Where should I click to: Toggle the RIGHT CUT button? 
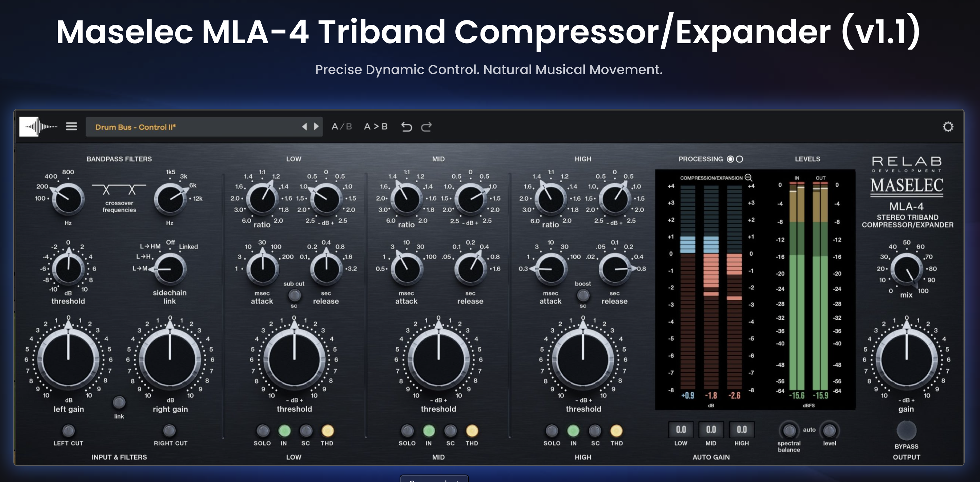pyautogui.click(x=170, y=431)
